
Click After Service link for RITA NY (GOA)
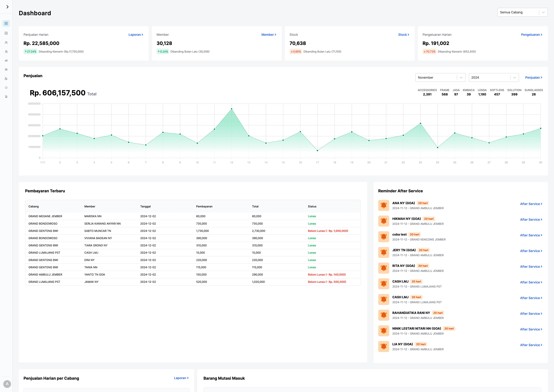(x=531, y=267)
